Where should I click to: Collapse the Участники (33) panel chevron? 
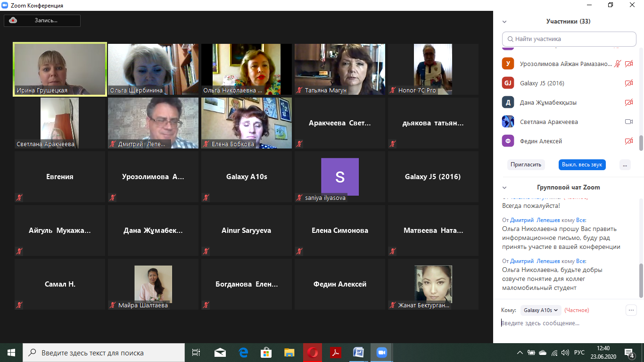coord(504,22)
